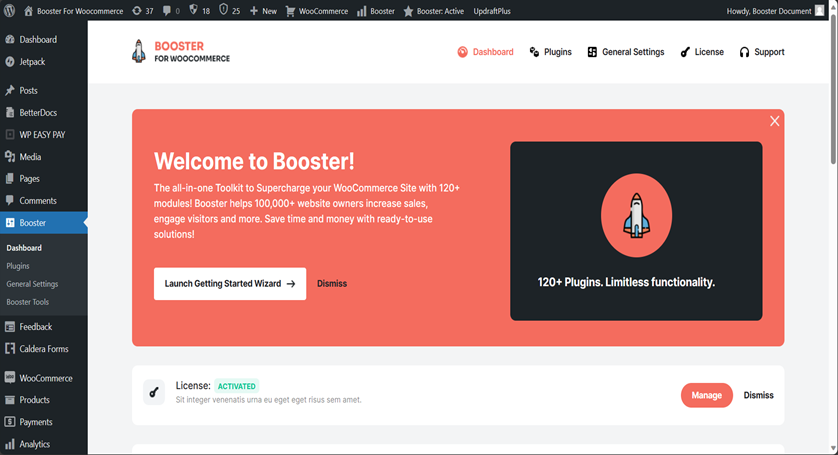Click the License key icon in card

[154, 393]
